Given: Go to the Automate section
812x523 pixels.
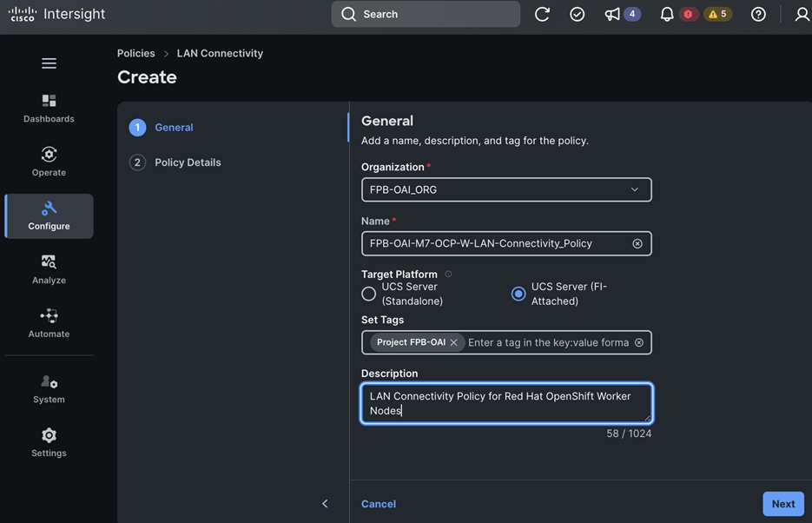Looking at the screenshot, I should [49, 324].
